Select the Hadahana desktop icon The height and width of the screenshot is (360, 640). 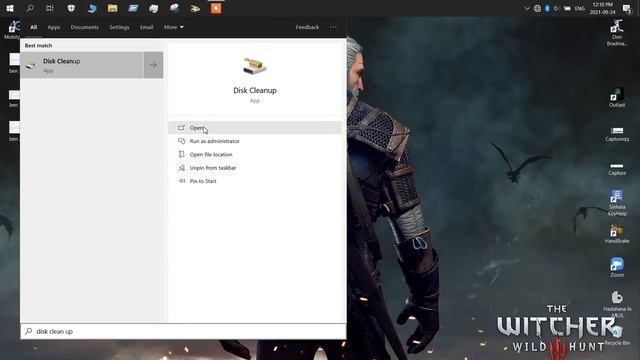[x=617, y=304]
